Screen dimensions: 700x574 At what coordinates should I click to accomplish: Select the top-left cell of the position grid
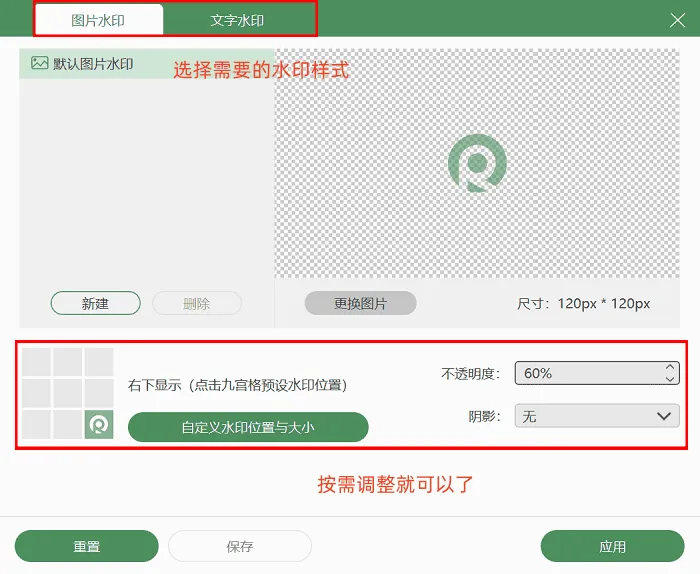pos(37,362)
